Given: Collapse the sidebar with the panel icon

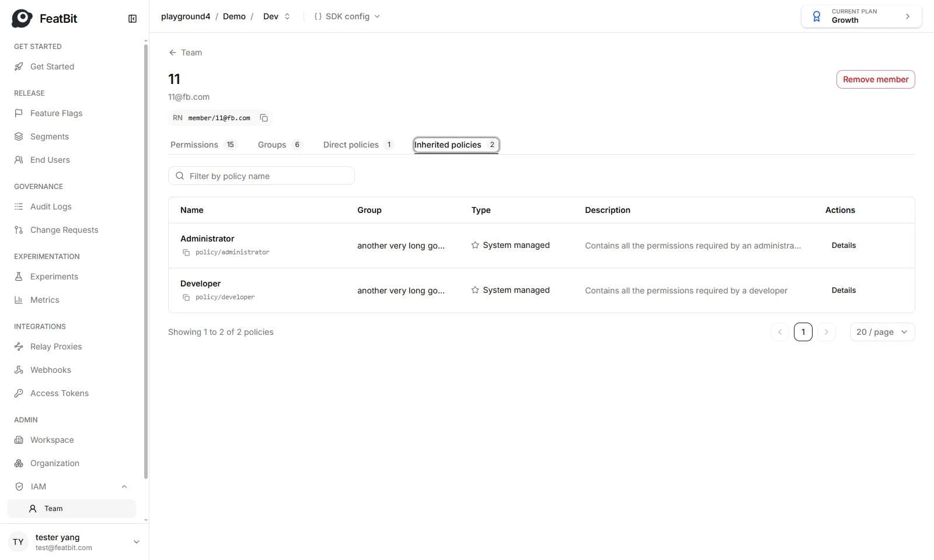Looking at the screenshot, I should pyautogui.click(x=133, y=19).
